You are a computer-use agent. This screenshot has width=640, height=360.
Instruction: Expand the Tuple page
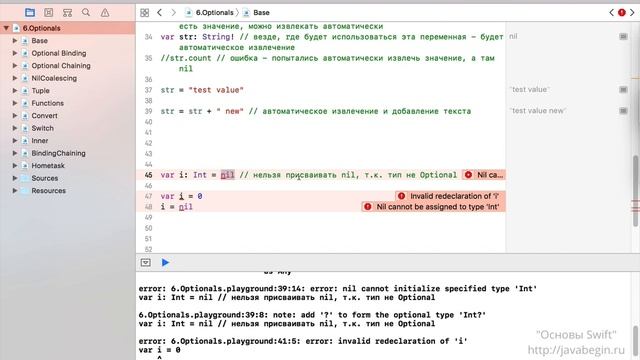click(x=15, y=91)
